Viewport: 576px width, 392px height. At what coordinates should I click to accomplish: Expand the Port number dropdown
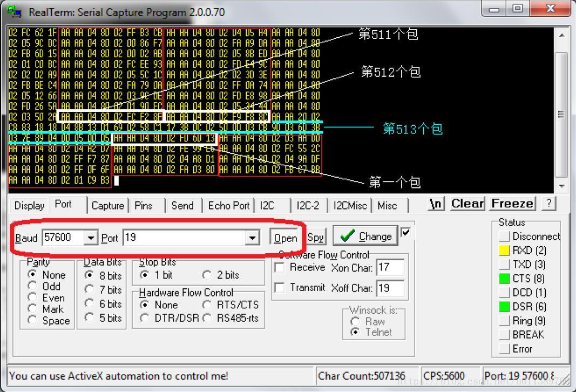(x=252, y=238)
